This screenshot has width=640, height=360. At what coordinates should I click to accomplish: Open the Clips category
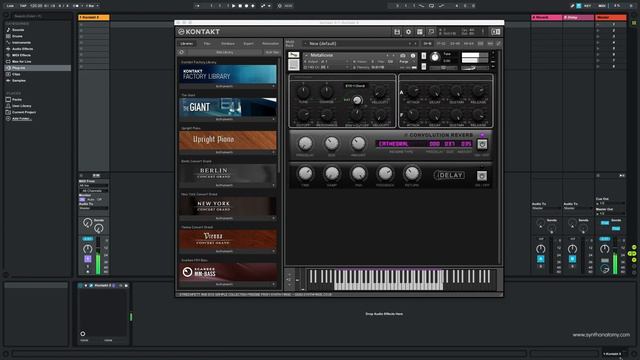coord(16,74)
